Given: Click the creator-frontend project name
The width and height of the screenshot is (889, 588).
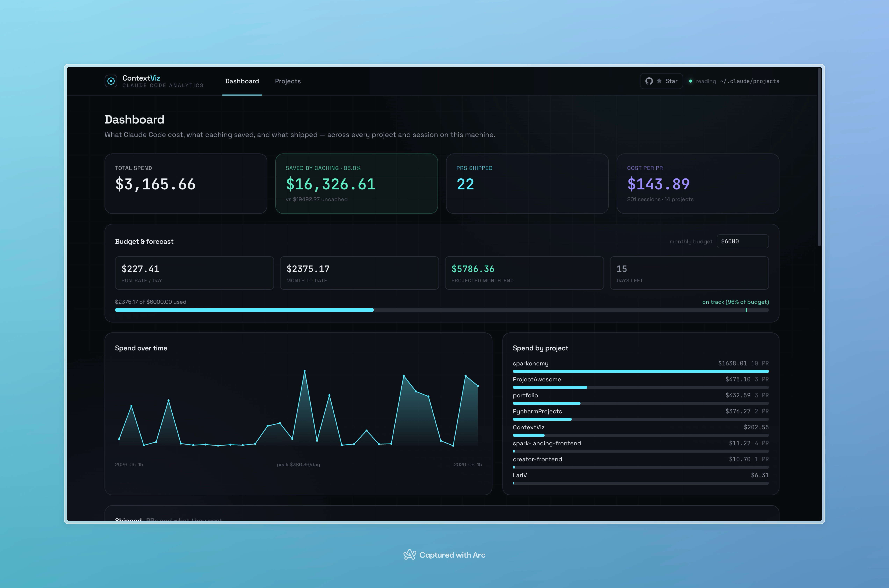Looking at the screenshot, I should coord(537,459).
